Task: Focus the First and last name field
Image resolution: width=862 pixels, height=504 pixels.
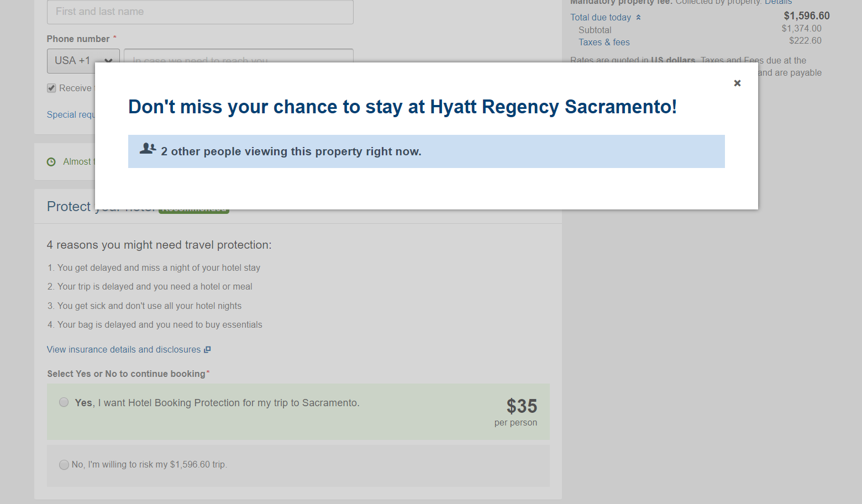Action: tap(200, 12)
